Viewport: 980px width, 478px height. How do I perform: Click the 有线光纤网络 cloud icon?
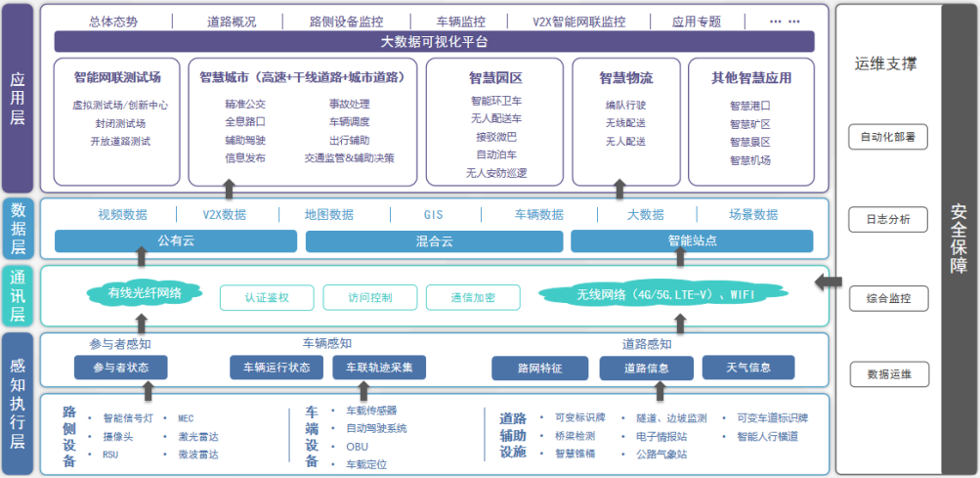145,292
